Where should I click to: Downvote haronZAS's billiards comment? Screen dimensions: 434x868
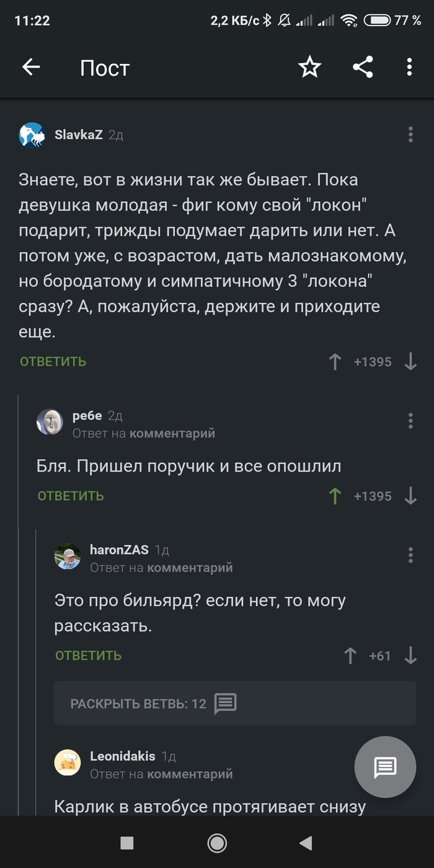[x=410, y=656]
